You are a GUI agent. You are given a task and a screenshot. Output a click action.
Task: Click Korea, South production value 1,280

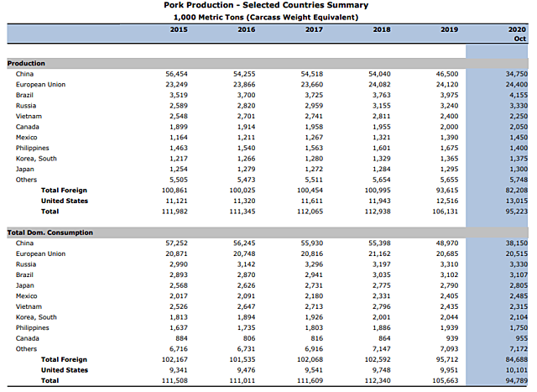[314, 159]
